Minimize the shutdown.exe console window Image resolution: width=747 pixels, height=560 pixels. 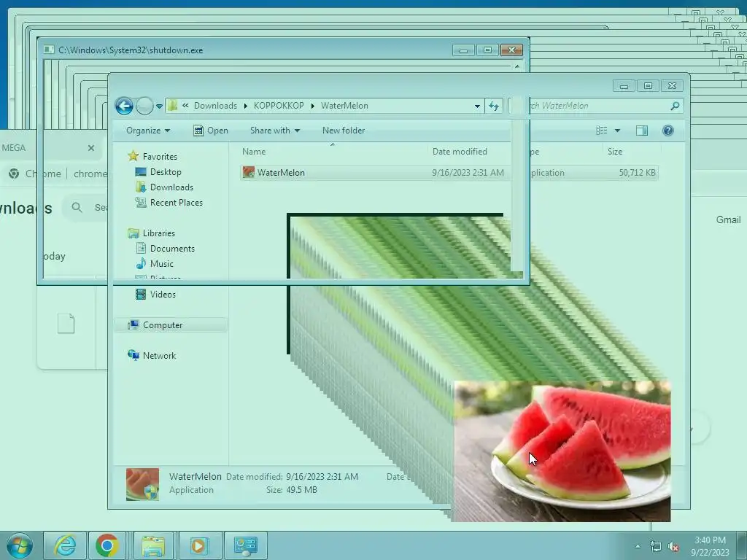tap(463, 50)
